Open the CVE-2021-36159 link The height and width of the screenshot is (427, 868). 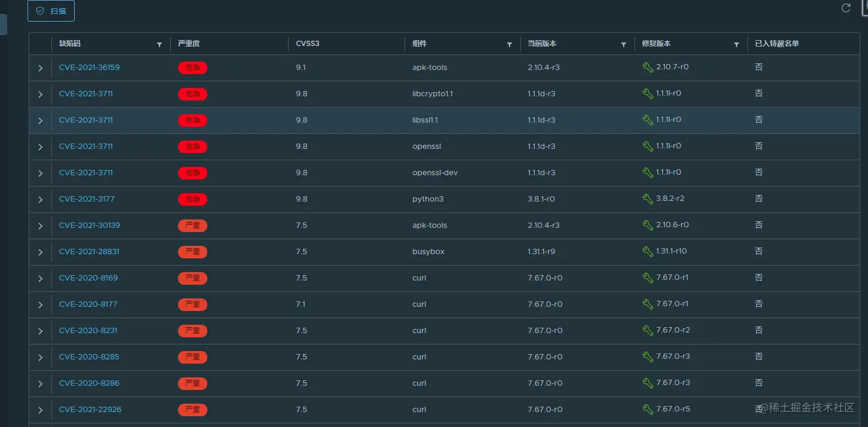tap(89, 68)
